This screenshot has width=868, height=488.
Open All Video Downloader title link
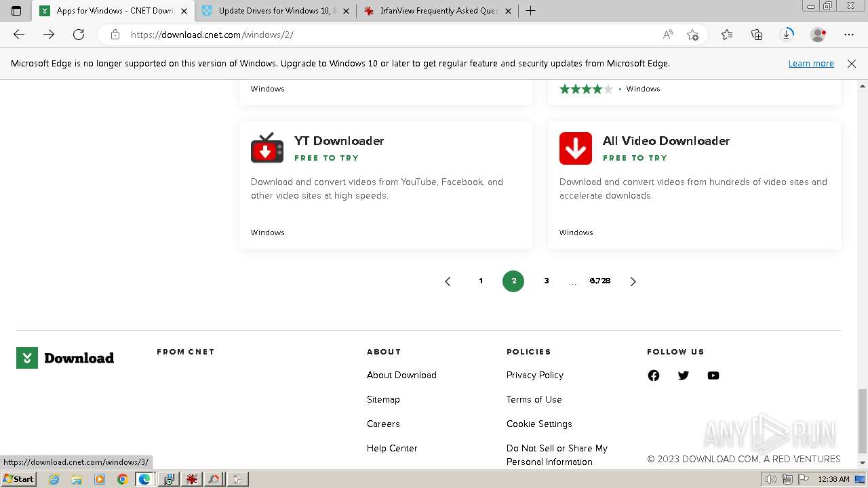tap(666, 141)
